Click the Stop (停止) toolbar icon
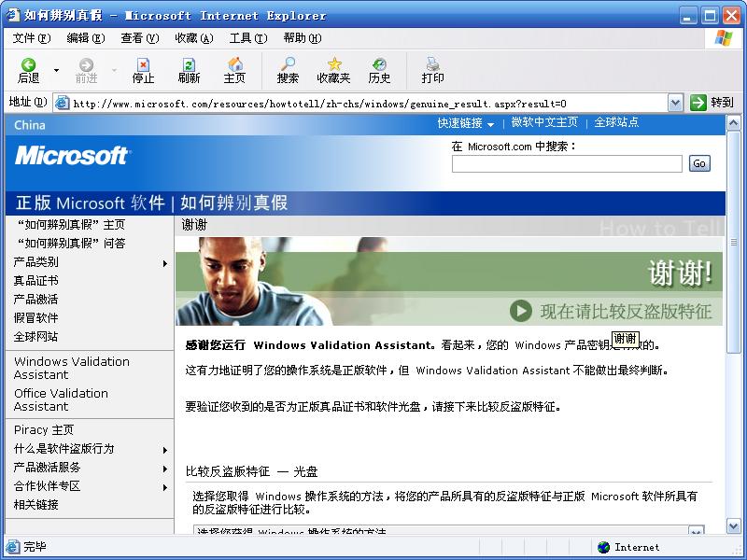This screenshot has width=747, height=560. (x=143, y=71)
